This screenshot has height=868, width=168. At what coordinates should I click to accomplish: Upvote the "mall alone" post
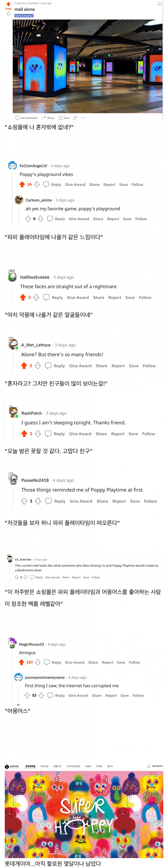(x=8, y=4)
